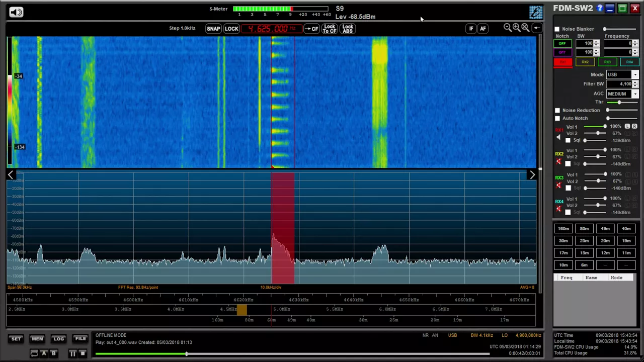Screen dimensions: 644x362
Task: Center tuned frequency with →CF button
Action: [311, 29]
